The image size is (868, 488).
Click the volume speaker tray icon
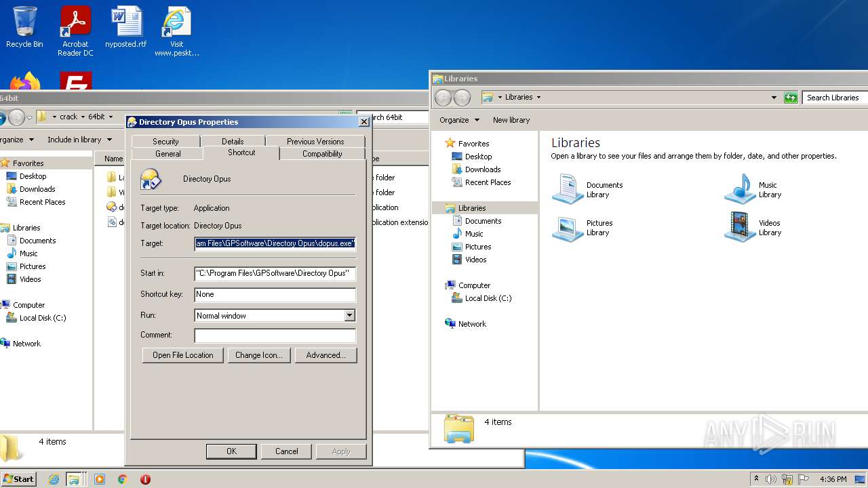tap(770, 479)
